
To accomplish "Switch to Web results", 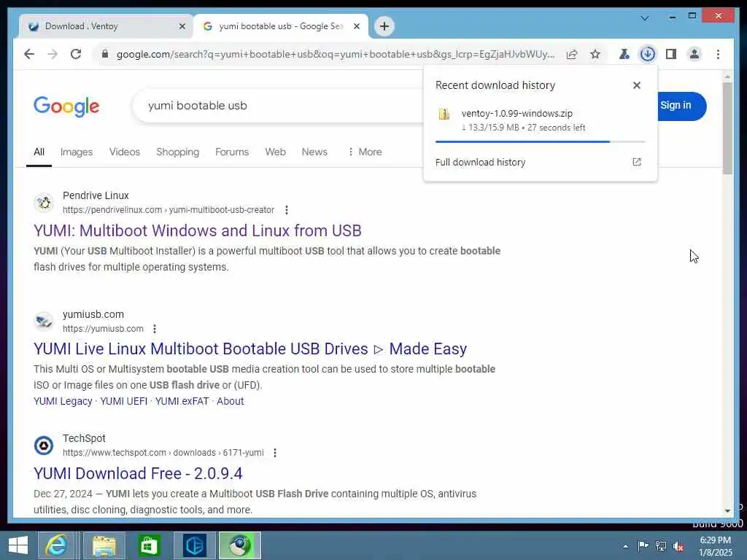I will tap(275, 152).
